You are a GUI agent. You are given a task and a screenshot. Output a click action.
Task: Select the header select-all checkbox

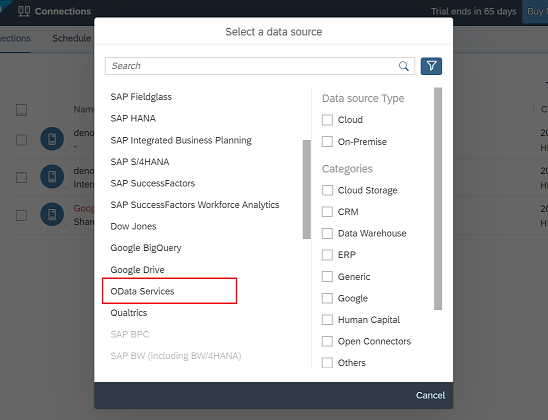[x=21, y=110]
